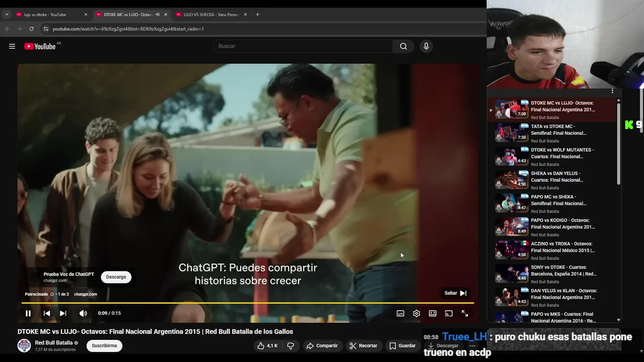Skip to the next video
Image resolution: width=644 pixels, height=362 pixels.
[x=63, y=313]
